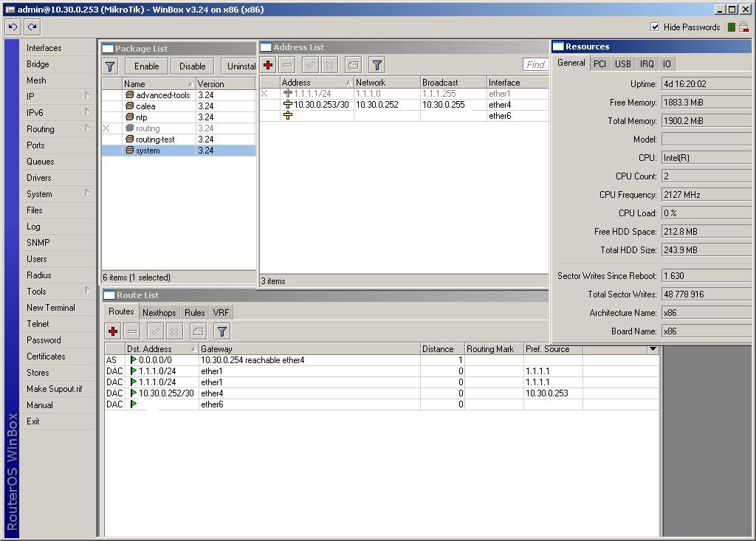Click the Address List comment icon

click(353, 65)
